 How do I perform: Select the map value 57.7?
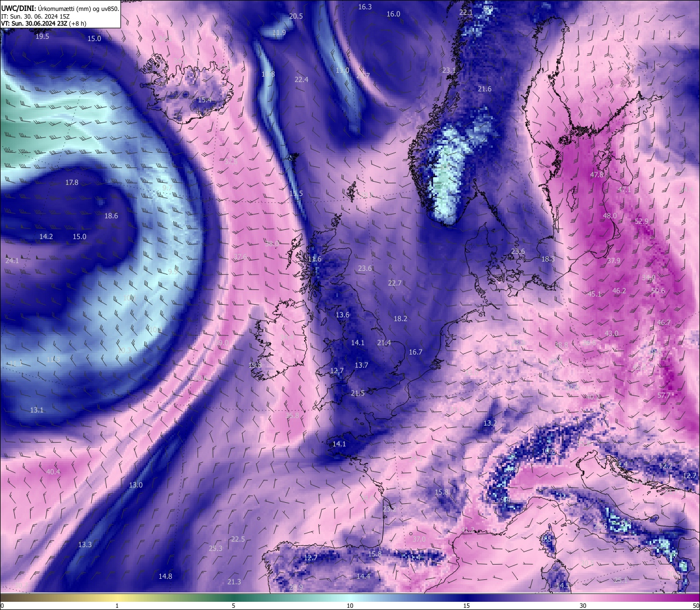(664, 395)
